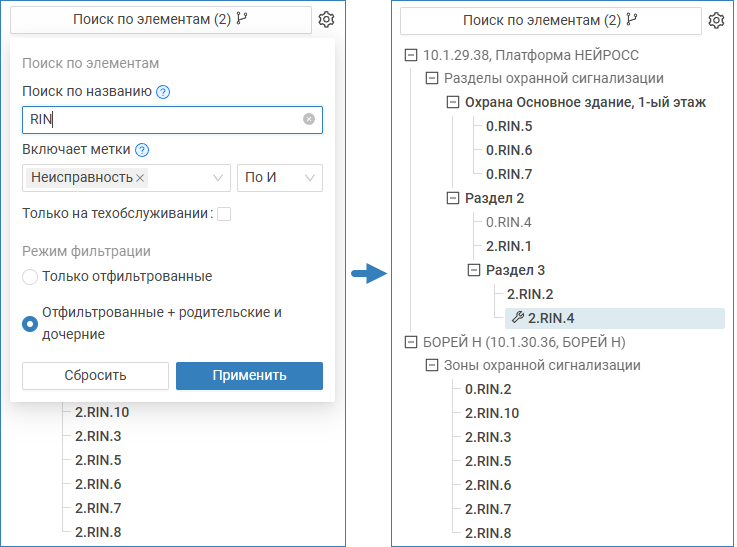Select "Отфильтрованные + родительские и дочерние" radio
The image size is (737, 547).
[x=30, y=324]
